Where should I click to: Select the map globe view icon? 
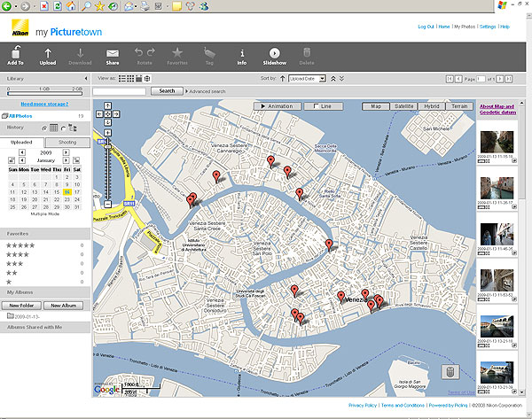point(147,79)
